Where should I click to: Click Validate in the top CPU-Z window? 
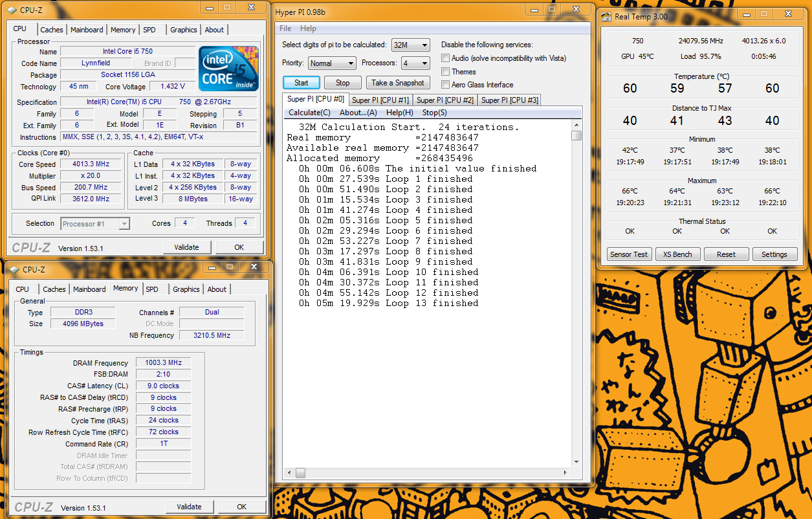click(187, 247)
